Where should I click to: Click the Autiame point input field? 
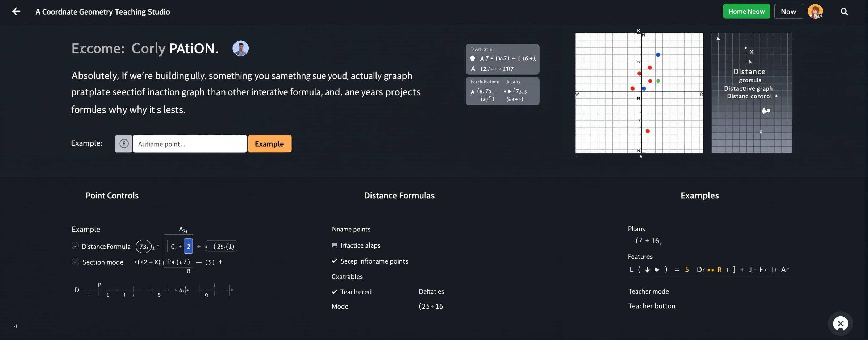[x=190, y=144]
